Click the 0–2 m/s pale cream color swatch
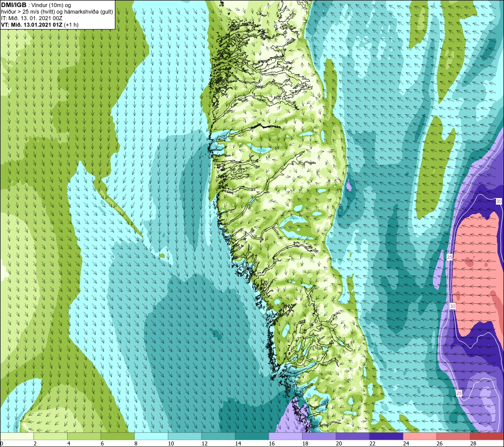 pyautogui.click(x=17, y=436)
